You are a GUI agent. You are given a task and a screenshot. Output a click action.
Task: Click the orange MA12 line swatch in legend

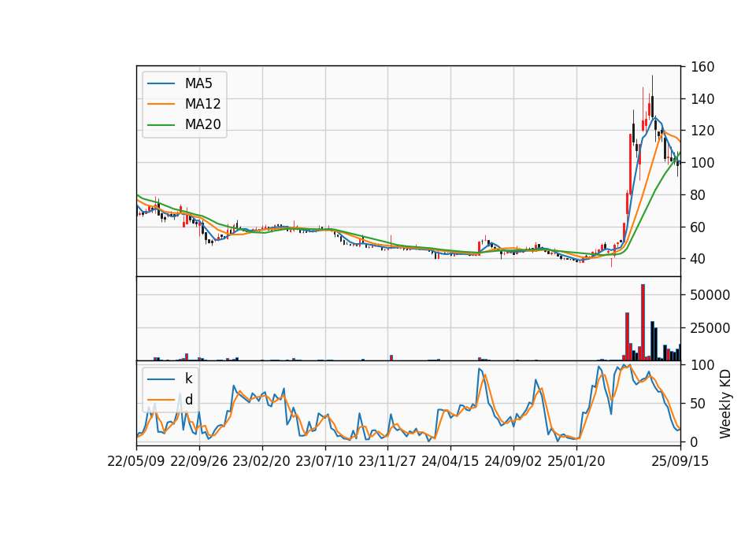point(161,104)
